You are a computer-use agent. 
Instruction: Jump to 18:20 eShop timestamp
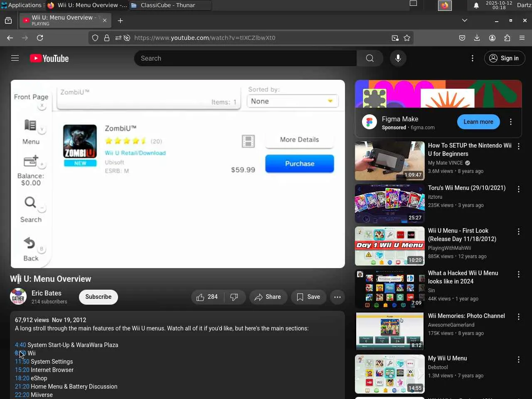(22, 378)
